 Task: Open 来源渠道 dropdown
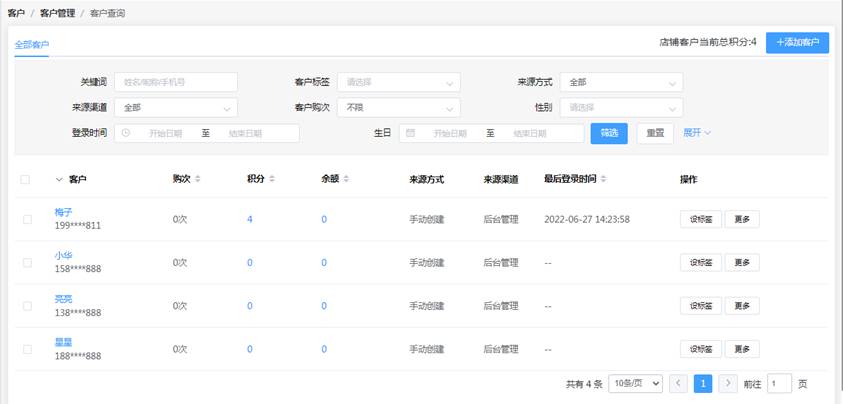pos(176,108)
